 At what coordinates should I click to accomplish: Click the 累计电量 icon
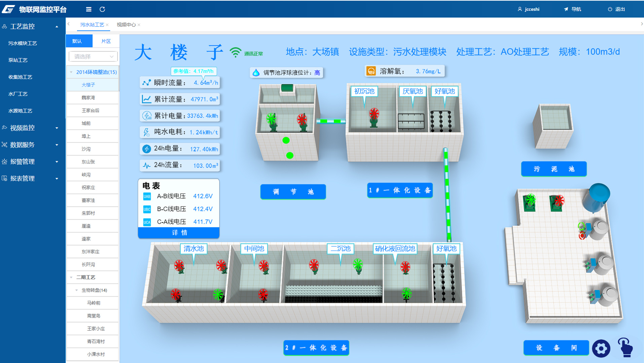(146, 116)
